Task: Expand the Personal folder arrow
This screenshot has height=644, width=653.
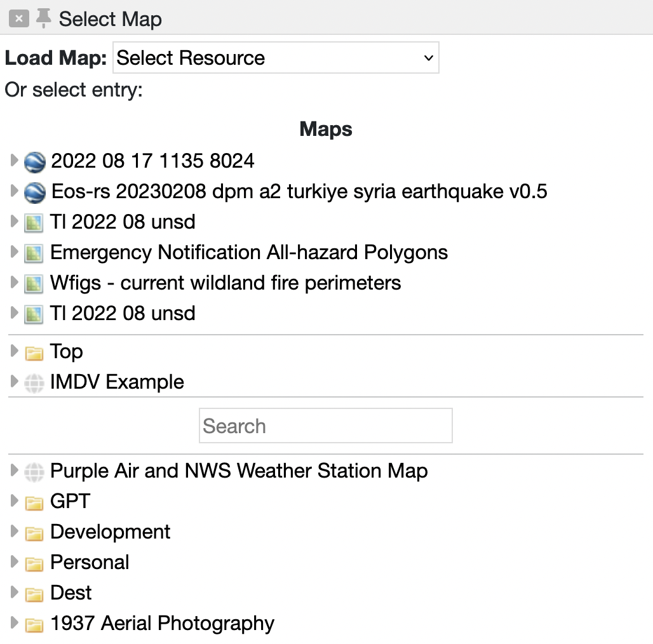Action: pos(14,562)
